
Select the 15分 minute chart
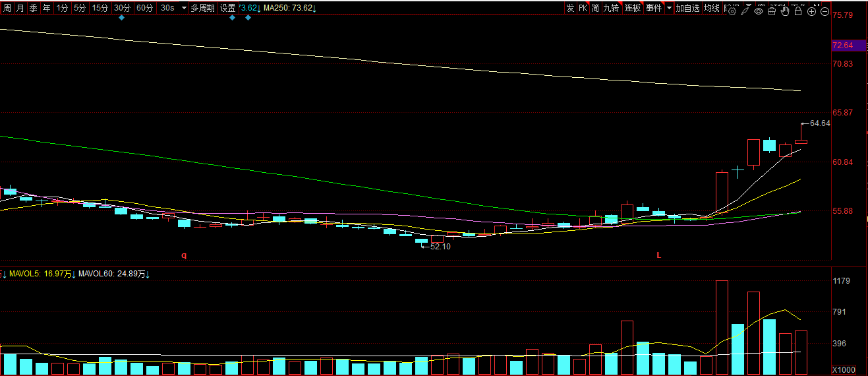coord(100,8)
